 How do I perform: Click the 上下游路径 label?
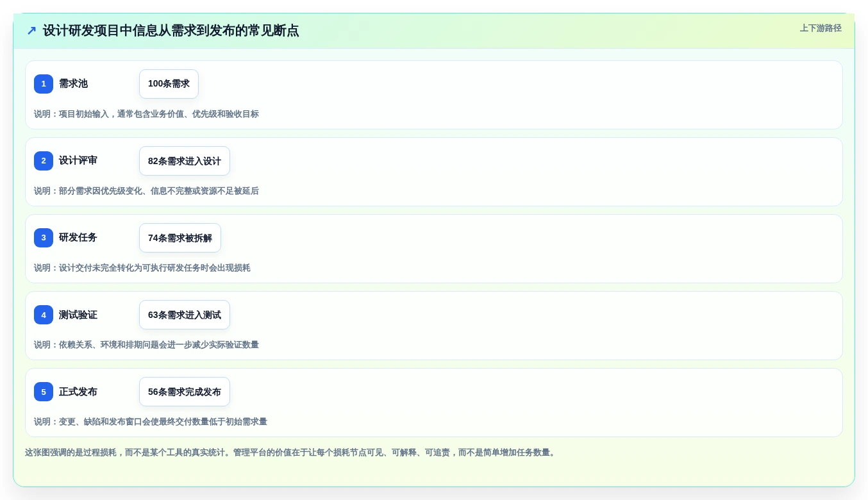pyautogui.click(x=821, y=28)
